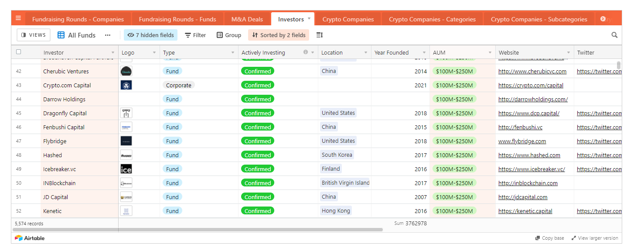Open the Location column header
Viewport: 644px width, 248px height.
(344, 52)
